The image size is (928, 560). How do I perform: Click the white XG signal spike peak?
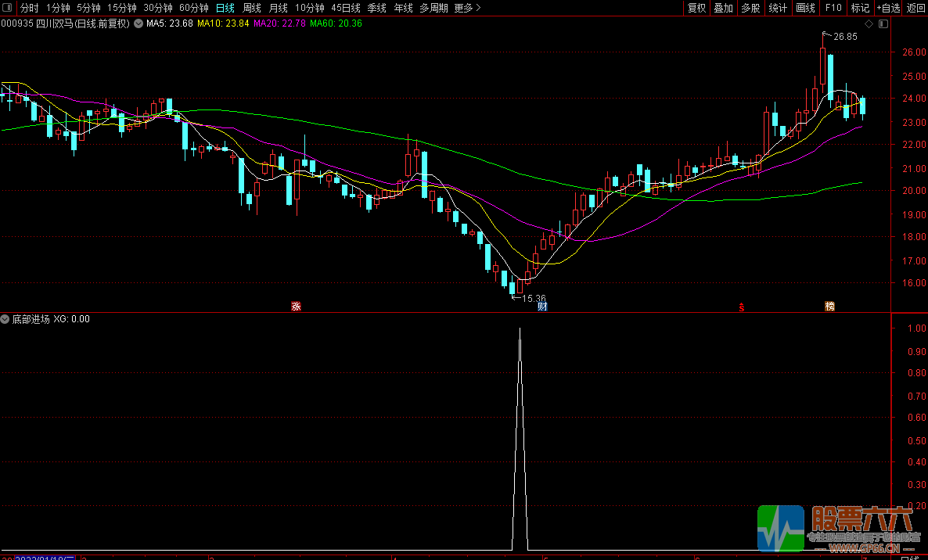(520, 329)
